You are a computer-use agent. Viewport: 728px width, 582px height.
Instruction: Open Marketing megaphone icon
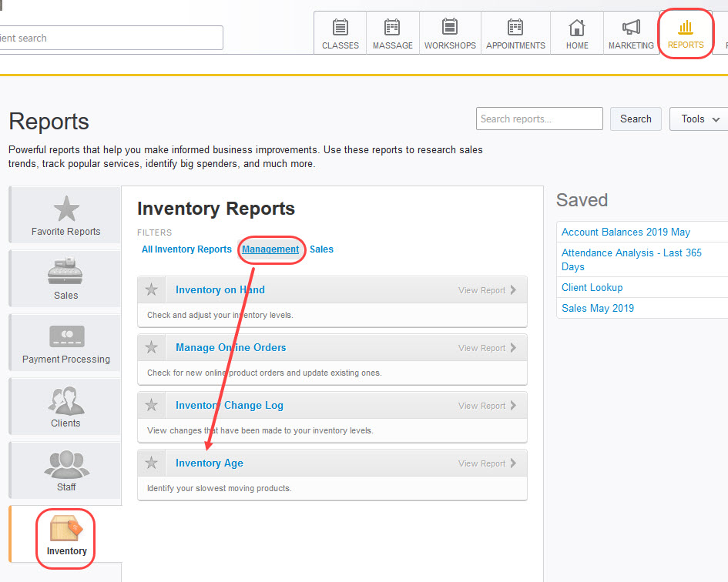[631, 28]
